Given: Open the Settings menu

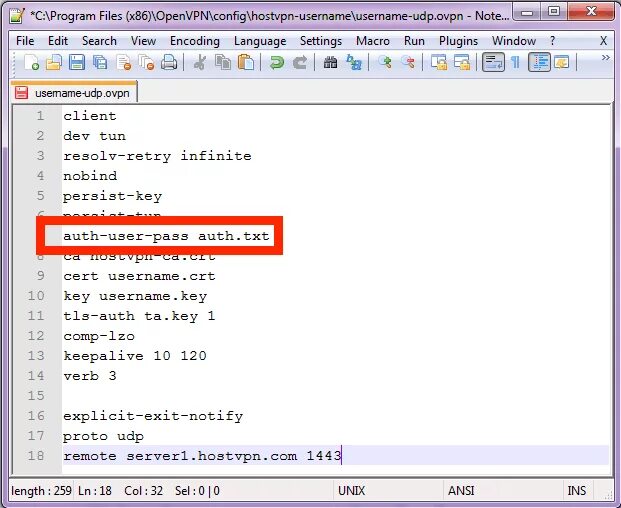Looking at the screenshot, I should pyautogui.click(x=321, y=41).
